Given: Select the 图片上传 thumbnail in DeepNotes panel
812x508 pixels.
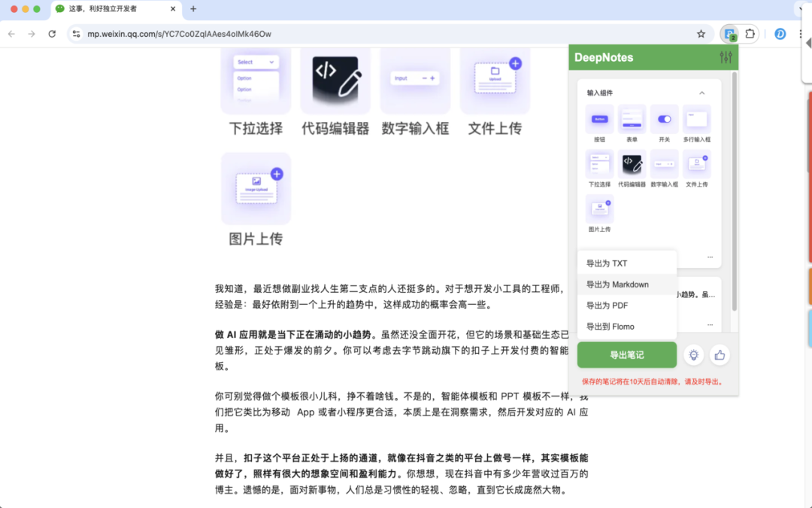Looking at the screenshot, I should (599, 209).
